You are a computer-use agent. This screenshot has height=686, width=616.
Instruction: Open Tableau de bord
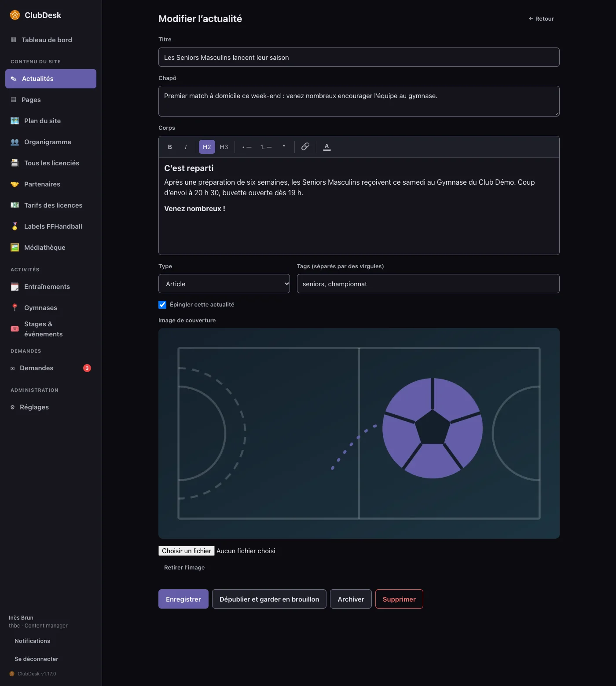click(x=51, y=40)
